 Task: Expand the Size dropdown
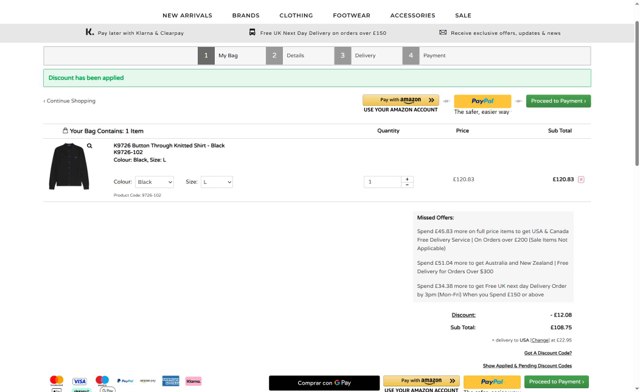tap(217, 182)
